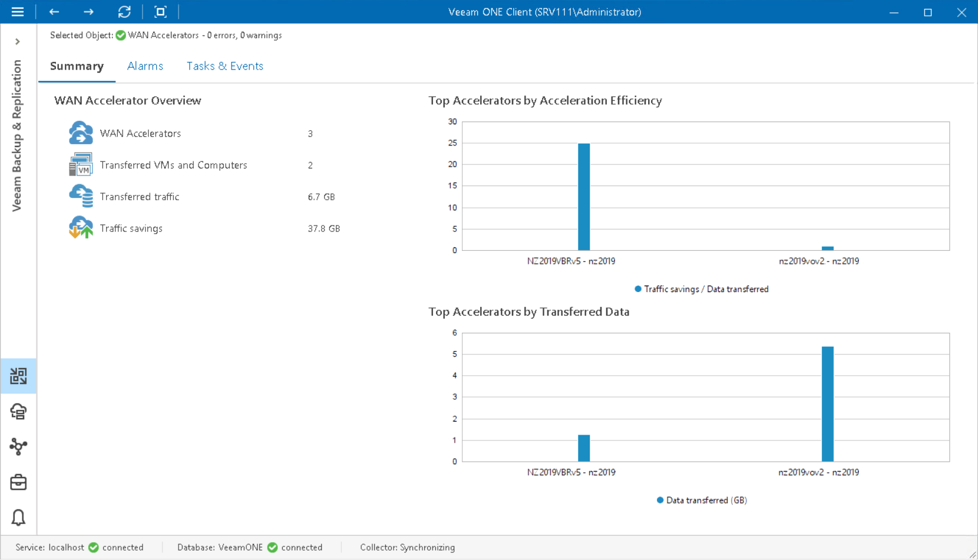
Task: Open the briefcase sidebar icon
Action: coord(18,482)
